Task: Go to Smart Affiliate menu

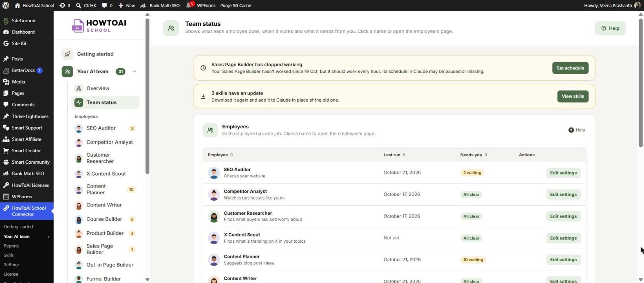Action: tap(26, 139)
